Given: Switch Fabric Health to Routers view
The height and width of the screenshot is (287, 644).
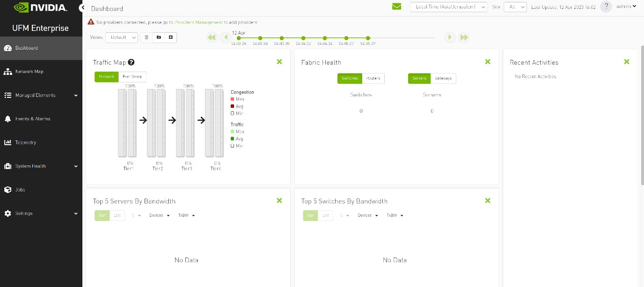Looking at the screenshot, I should pos(373,78).
